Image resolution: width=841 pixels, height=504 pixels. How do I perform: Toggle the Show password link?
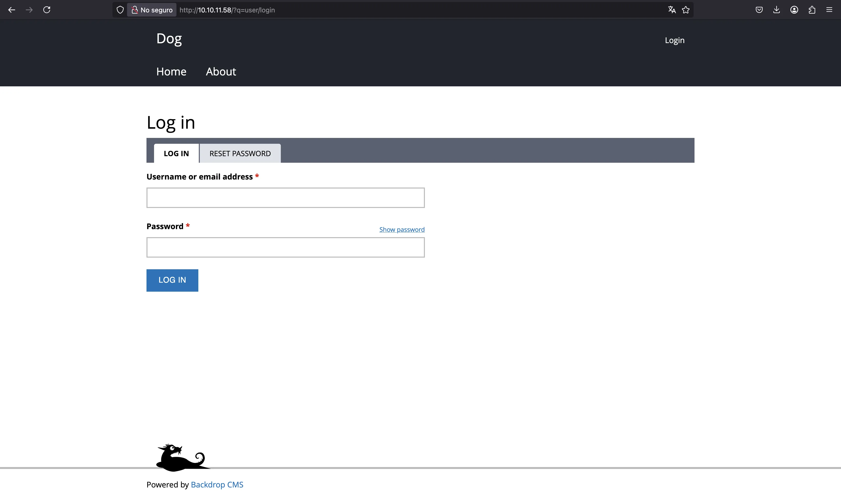402,230
